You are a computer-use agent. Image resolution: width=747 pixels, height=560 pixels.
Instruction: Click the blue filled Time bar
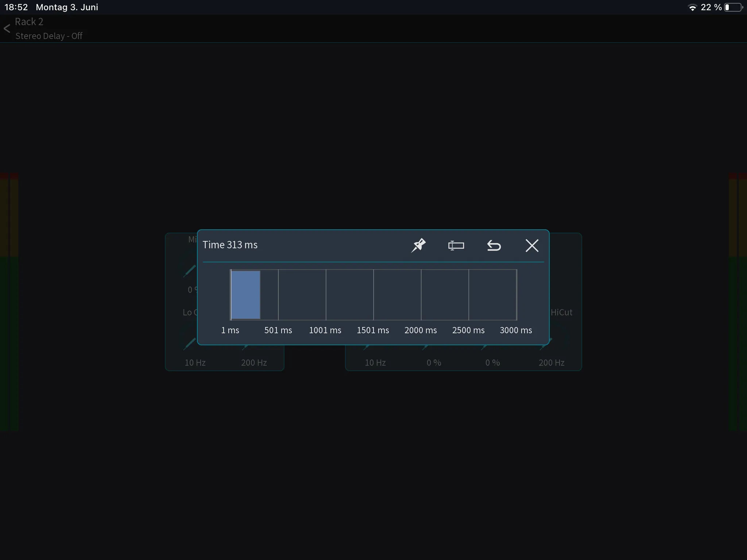(x=245, y=295)
